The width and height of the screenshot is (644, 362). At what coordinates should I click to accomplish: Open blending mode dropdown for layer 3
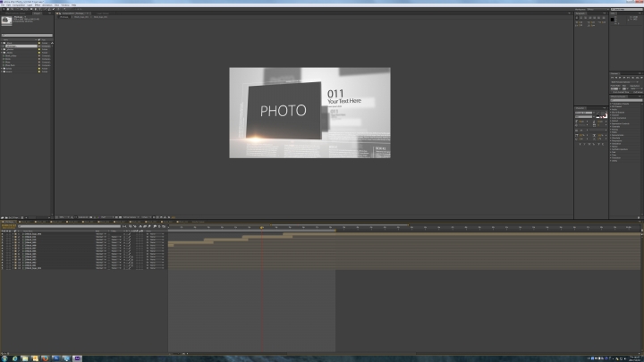click(x=101, y=240)
